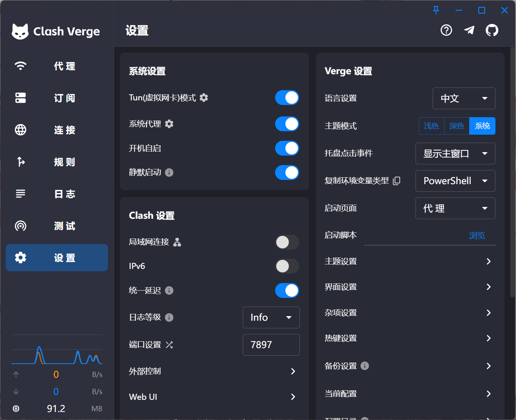Randomize port with shuffle icon
Image resolution: width=516 pixels, height=420 pixels.
(x=169, y=345)
